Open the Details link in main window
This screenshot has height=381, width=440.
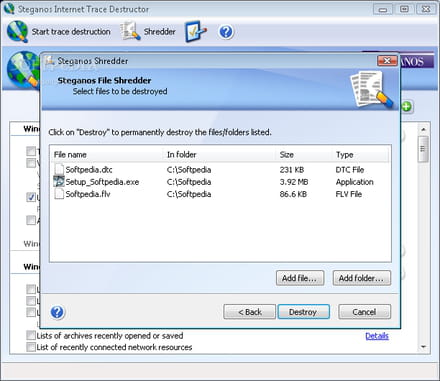tap(377, 336)
